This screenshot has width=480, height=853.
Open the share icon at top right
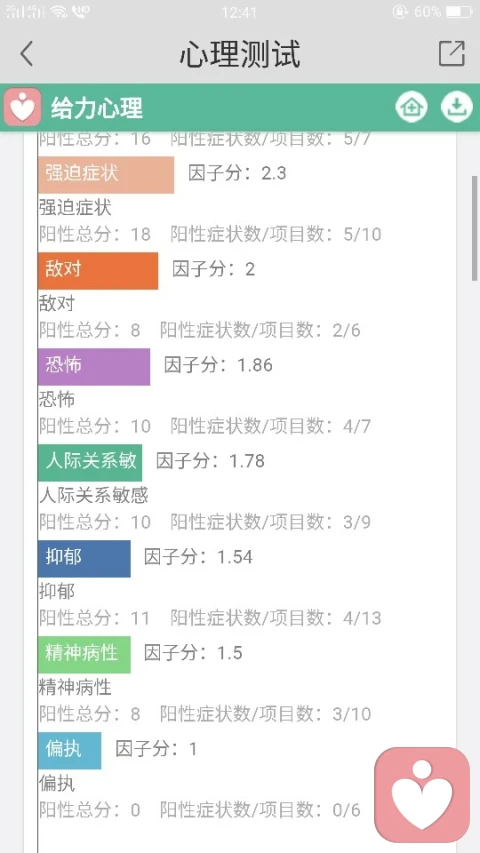pyautogui.click(x=452, y=54)
